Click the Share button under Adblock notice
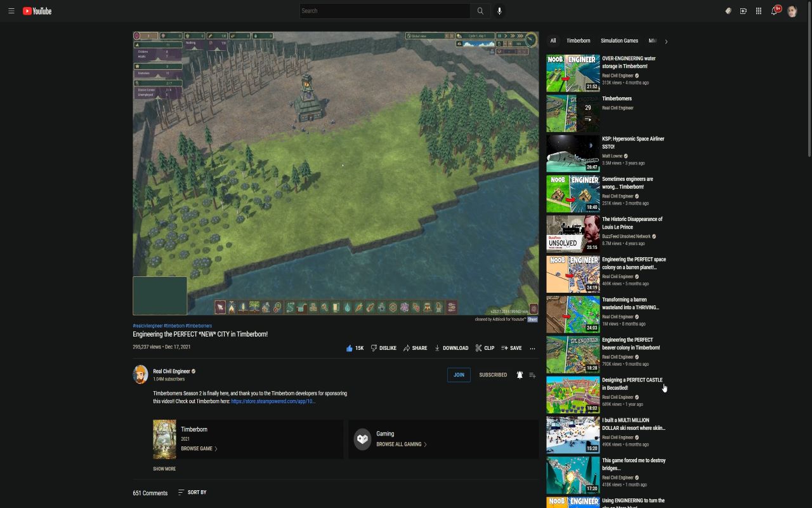 point(532,319)
